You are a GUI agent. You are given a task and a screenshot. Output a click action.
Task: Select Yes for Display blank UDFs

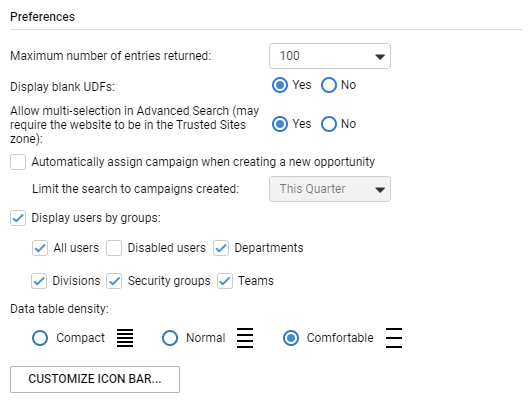click(280, 85)
